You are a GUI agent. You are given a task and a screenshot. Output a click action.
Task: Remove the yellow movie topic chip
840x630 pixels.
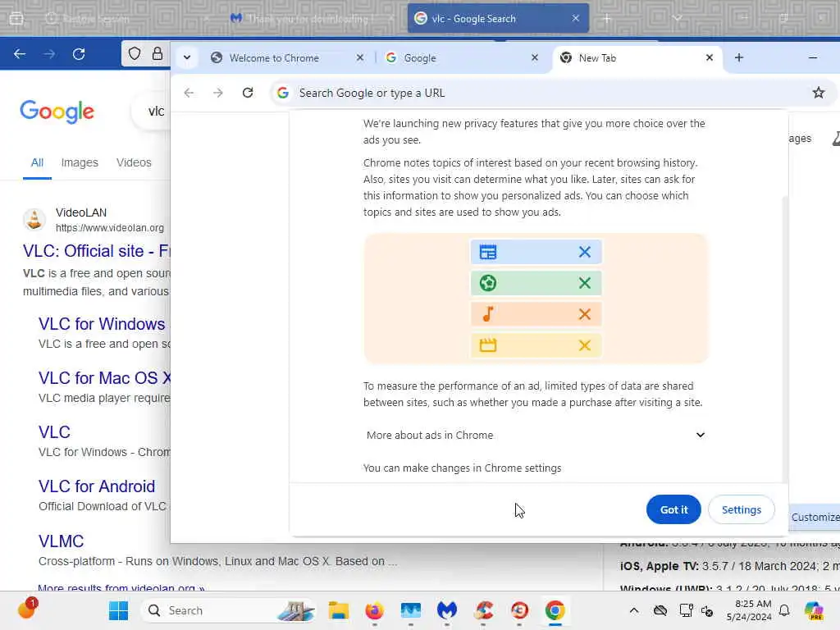584,345
